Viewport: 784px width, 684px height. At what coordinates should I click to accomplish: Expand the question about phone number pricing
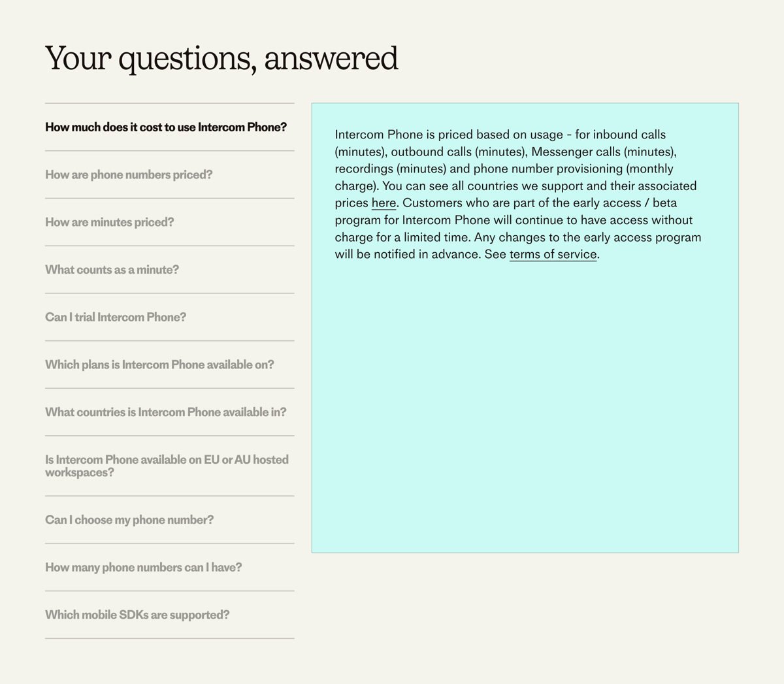tap(129, 174)
